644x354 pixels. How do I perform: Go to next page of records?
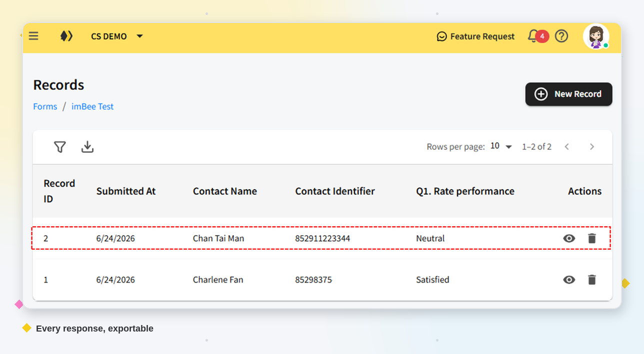pyautogui.click(x=592, y=146)
